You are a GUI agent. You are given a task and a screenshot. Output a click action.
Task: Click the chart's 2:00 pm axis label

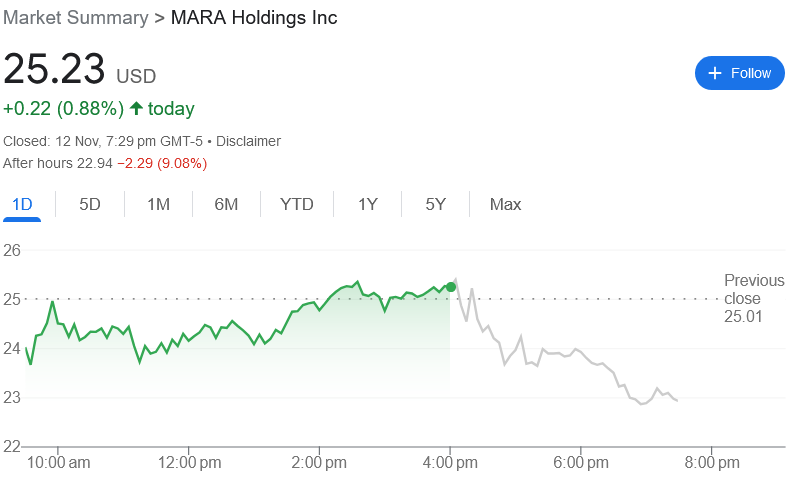tap(320, 462)
